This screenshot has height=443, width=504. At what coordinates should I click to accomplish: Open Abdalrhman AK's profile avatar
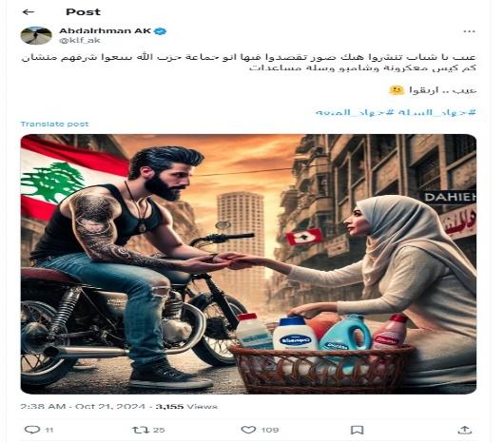[36, 35]
